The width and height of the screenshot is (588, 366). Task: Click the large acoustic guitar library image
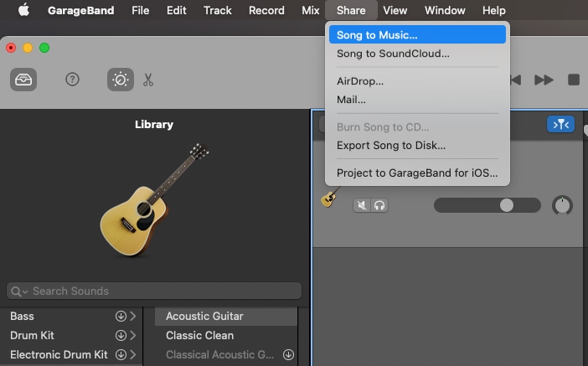tap(154, 199)
